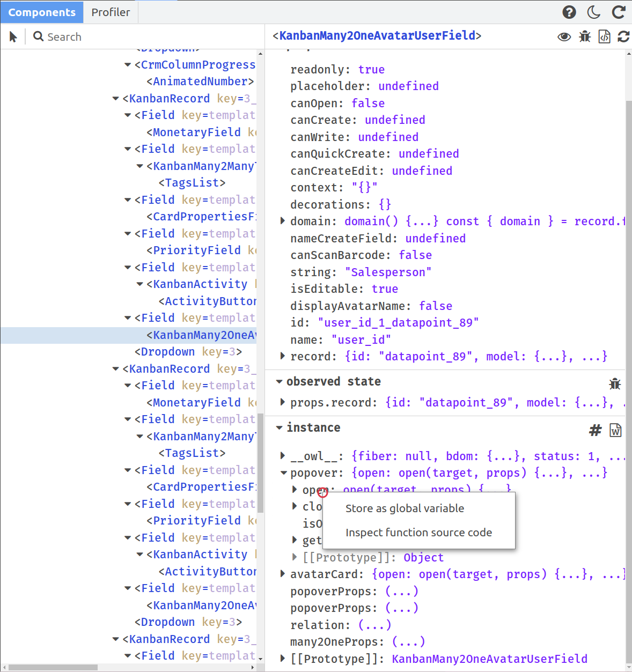Image resolution: width=632 pixels, height=672 pixels.
Task: Click the refresh component icon in header
Action: tap(623, 36)
